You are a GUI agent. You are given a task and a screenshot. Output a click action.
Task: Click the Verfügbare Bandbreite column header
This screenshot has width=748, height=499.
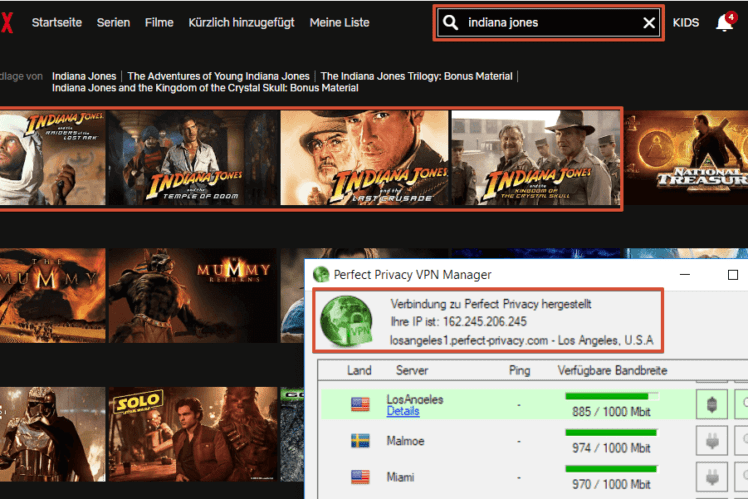point(613,370)
